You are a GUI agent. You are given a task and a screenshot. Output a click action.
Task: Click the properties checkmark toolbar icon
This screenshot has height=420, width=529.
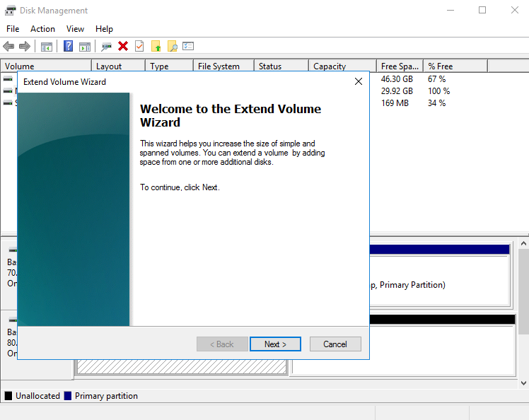click(x=139, y=46)
